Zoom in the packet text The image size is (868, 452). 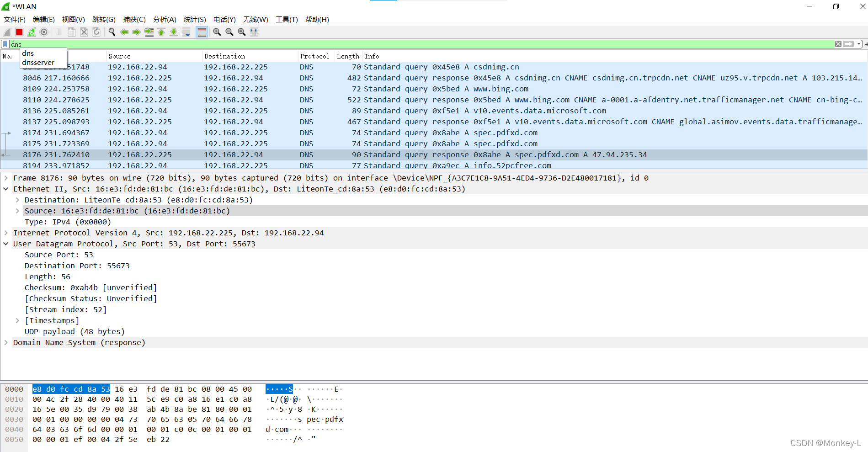217,32
